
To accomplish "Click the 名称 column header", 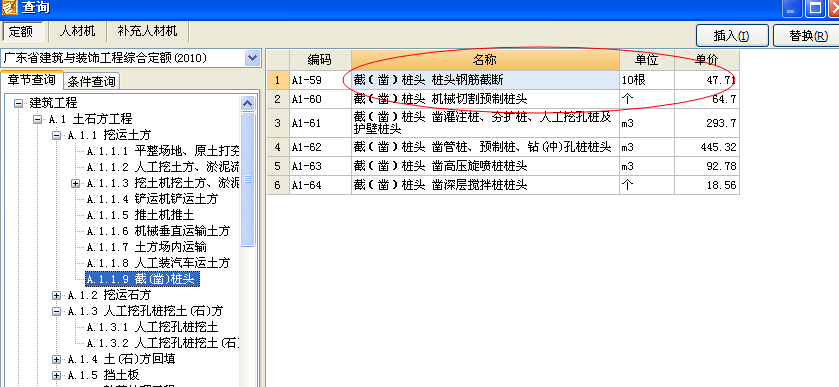I will pos(485,60).
